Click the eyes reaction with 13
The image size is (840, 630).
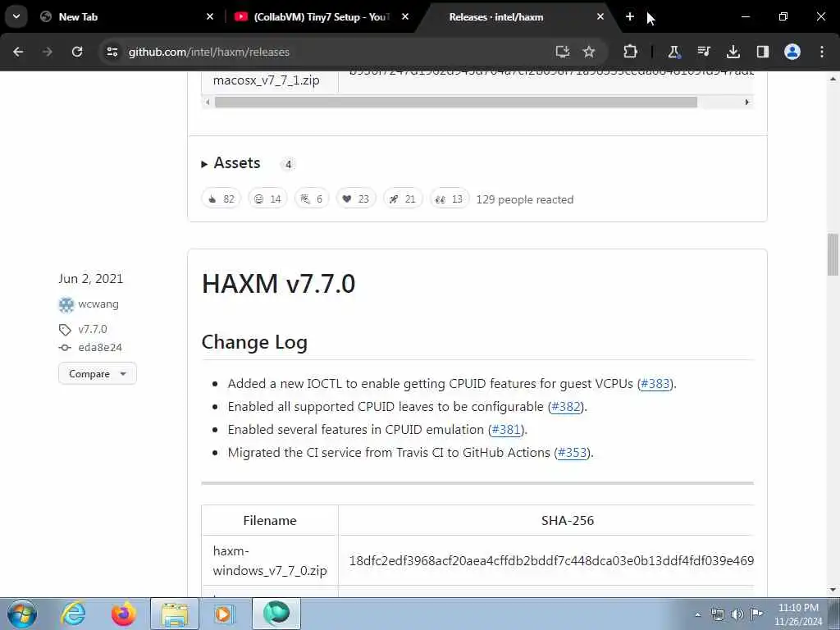450,199
